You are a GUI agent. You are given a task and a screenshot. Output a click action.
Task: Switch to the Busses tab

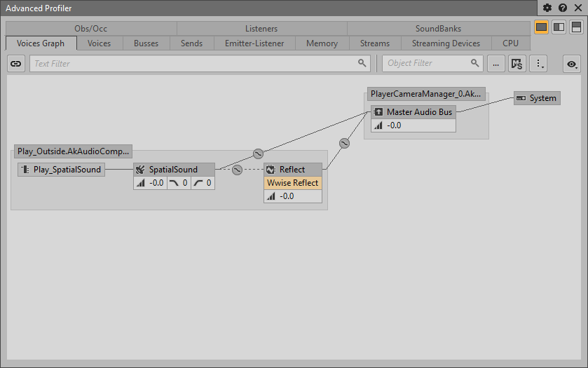[x=146, y=43]
